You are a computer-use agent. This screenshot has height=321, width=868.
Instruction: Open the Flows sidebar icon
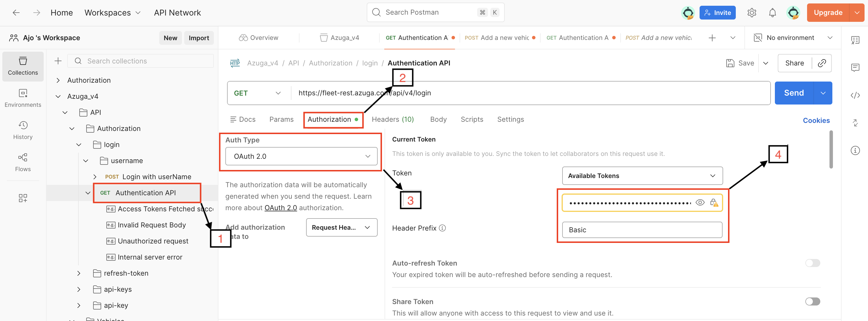(x=23, y=162)
